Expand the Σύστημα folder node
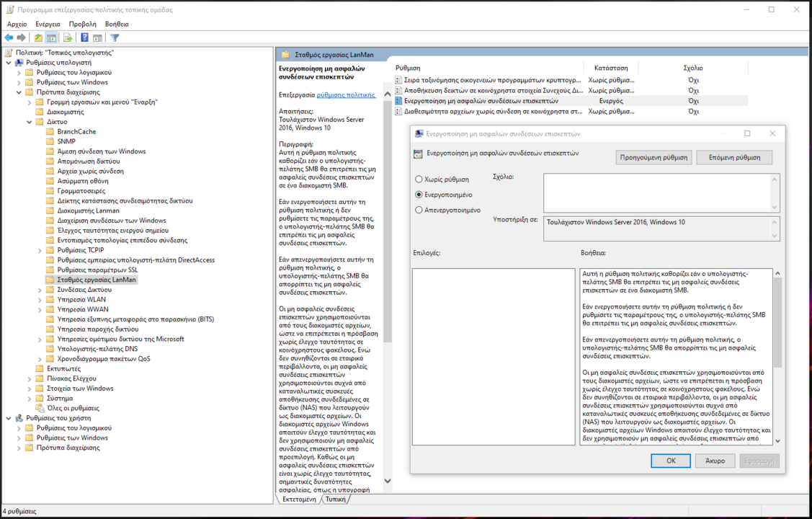The width and height of the screenshot is (812, 519). click(30, 398)
